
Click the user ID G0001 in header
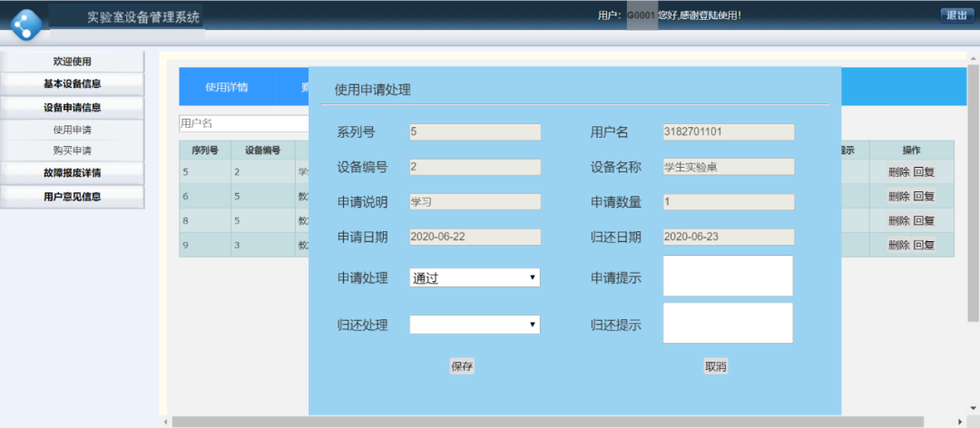click(x=642, y=15)
